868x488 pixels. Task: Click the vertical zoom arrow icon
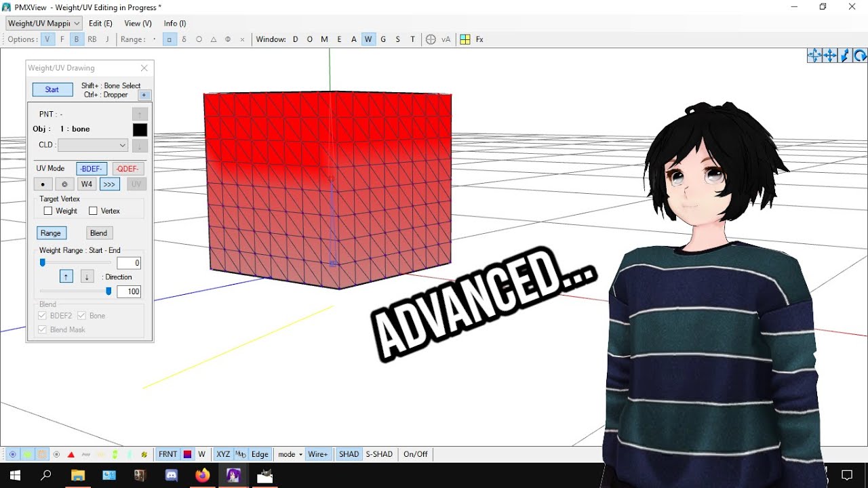pyautogui.click(x=845, y=56)
